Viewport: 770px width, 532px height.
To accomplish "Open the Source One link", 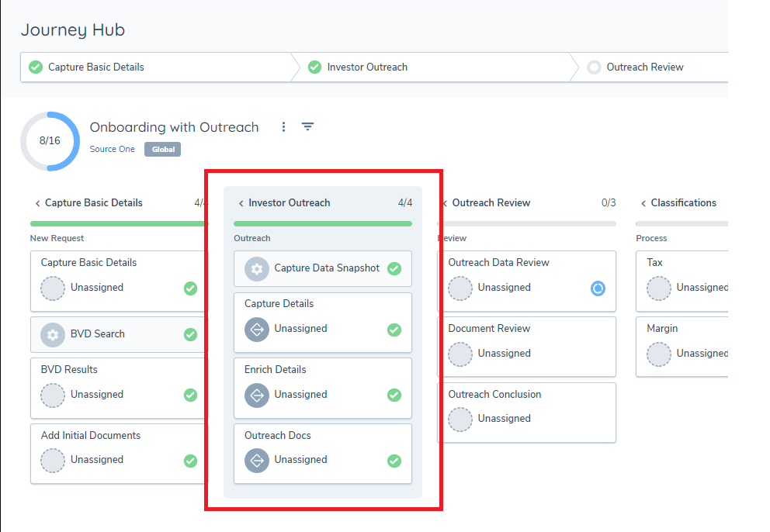I will 112,149.
